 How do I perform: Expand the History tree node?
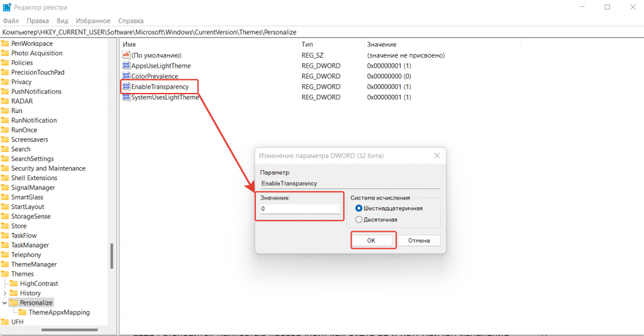5,293
